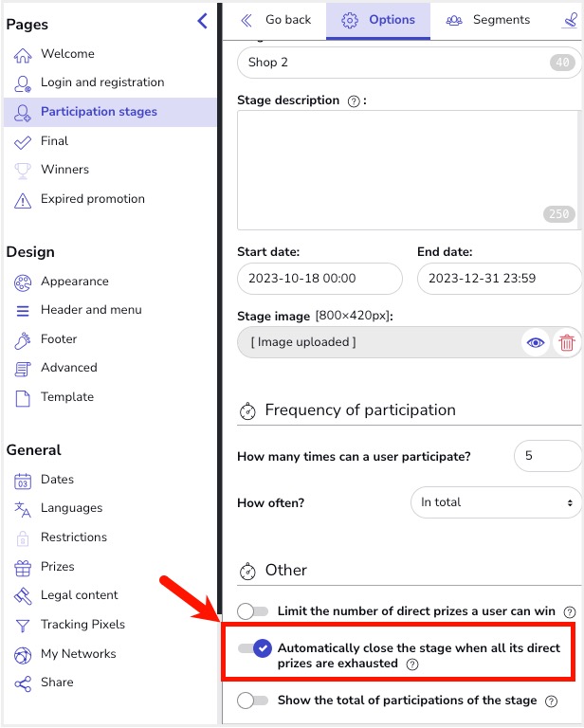
Task: Click the Tracking Pixels funnel icon
Action: click(23, 625)
